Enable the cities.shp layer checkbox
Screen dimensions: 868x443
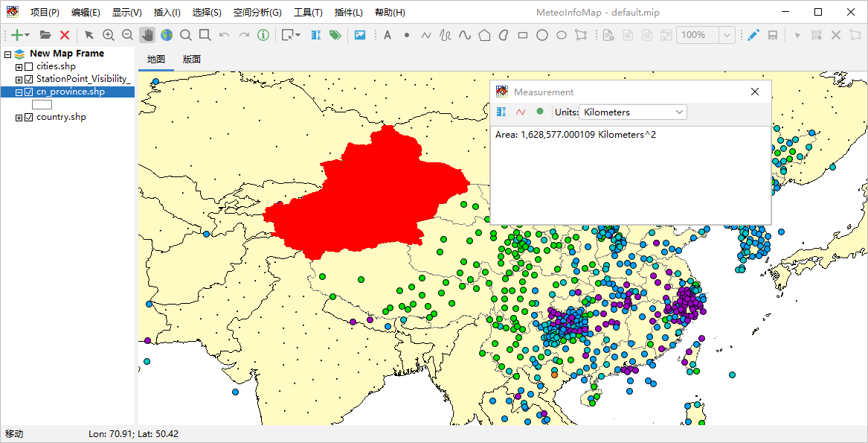(x=29, y=66)
